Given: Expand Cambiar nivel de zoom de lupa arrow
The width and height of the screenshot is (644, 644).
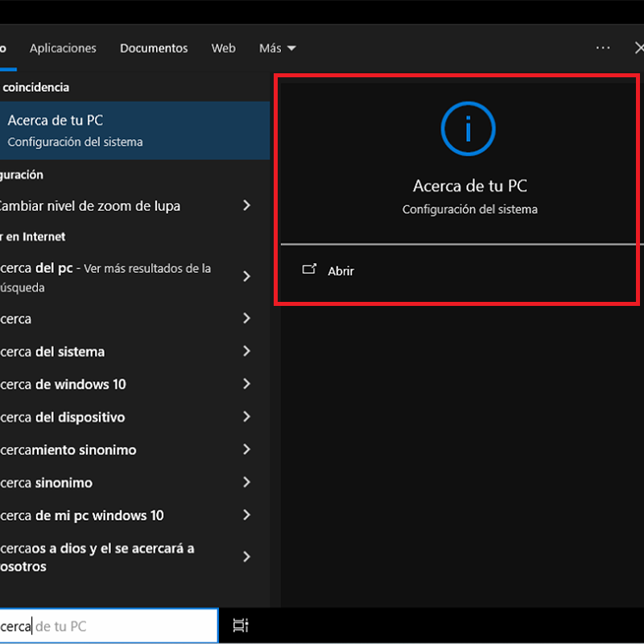Looking at the screenshot, I should tap(246, 205).
